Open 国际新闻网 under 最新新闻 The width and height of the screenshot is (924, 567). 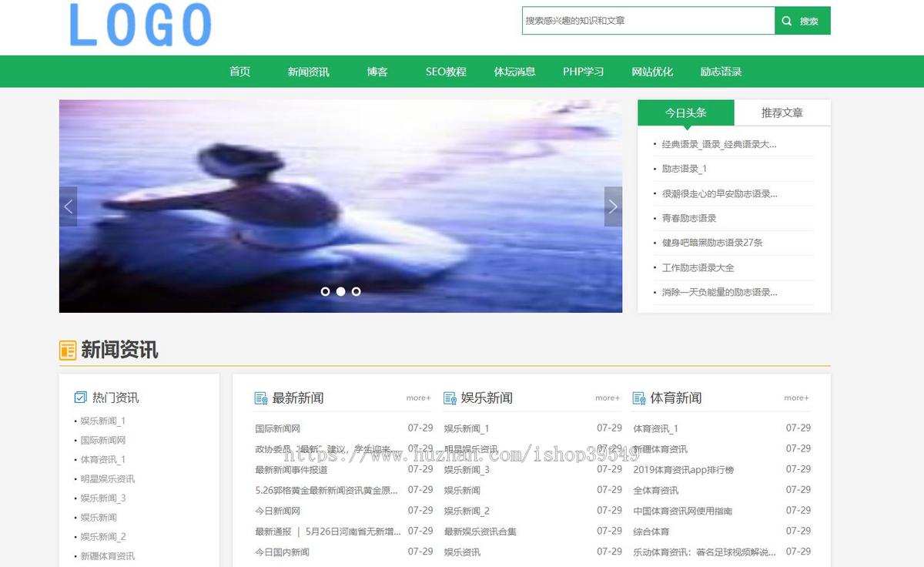click(278, 428)
